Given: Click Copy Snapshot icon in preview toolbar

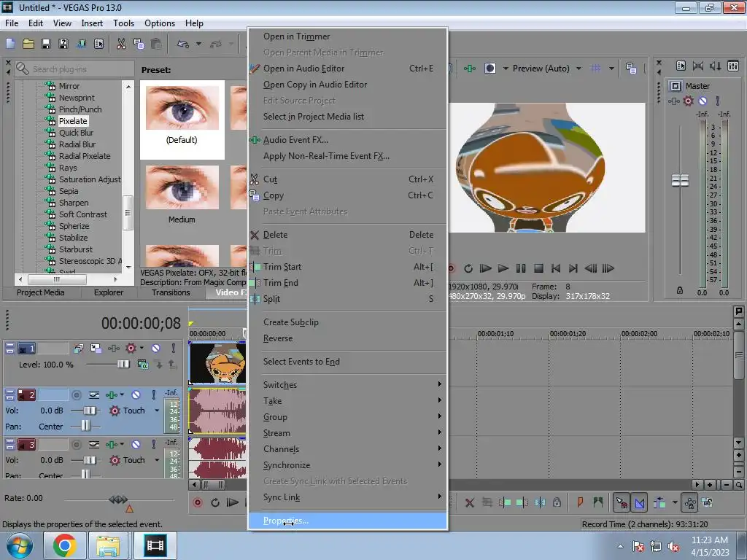Looking at the screenshot, I should point(631,68).
